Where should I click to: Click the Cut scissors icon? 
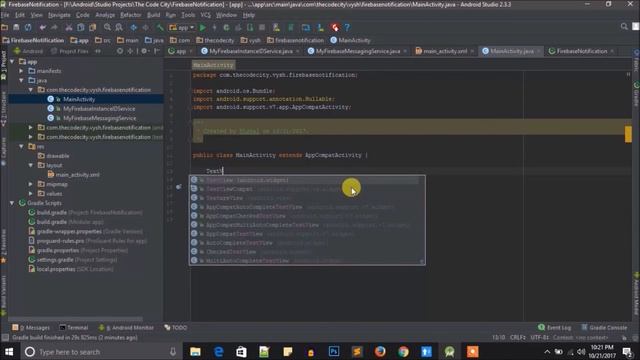(x=69, y=27)
